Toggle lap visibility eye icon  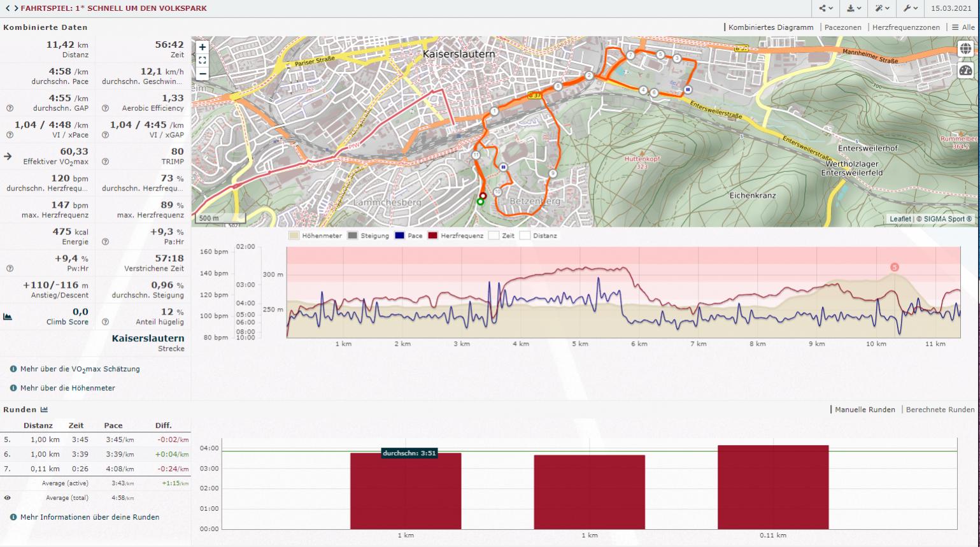(8, 498)
